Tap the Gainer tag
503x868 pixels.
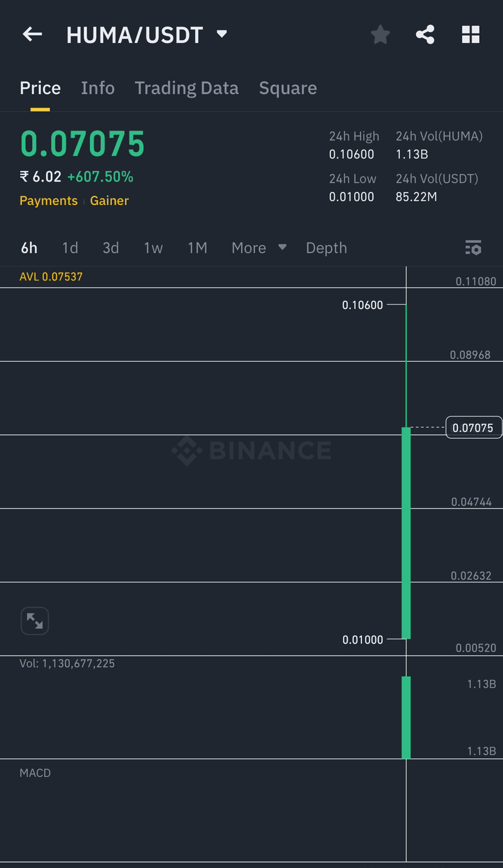(x=109, y=201)
